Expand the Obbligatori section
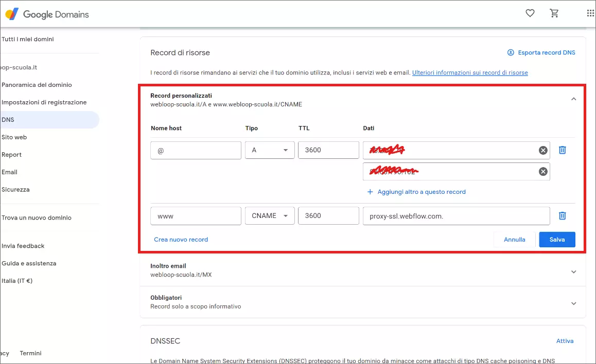 point(573,304)
